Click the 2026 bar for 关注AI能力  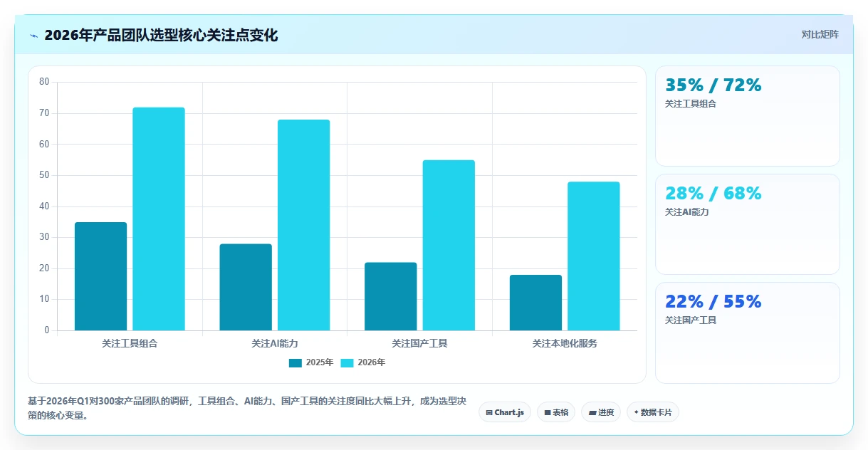[x=303, y=225]
